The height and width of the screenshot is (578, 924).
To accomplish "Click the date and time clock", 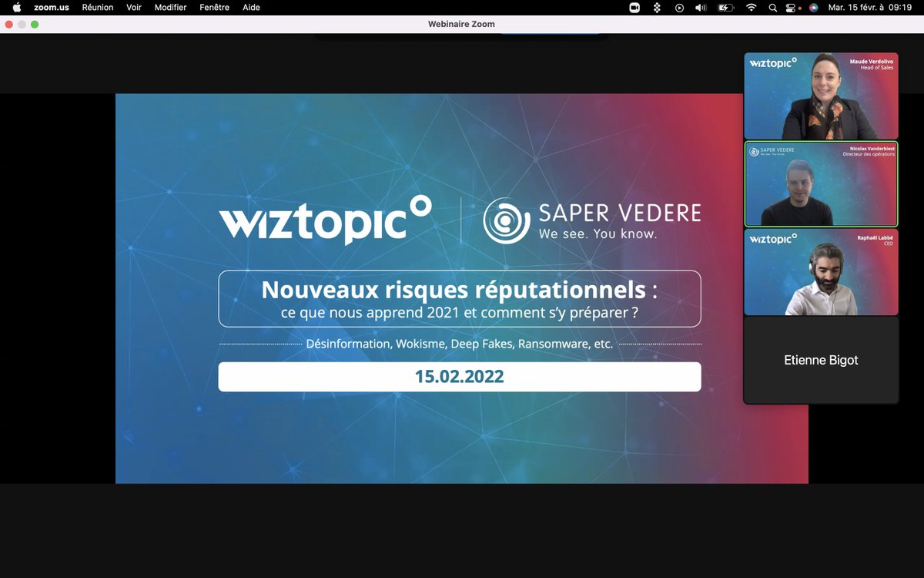I will 869,7.
